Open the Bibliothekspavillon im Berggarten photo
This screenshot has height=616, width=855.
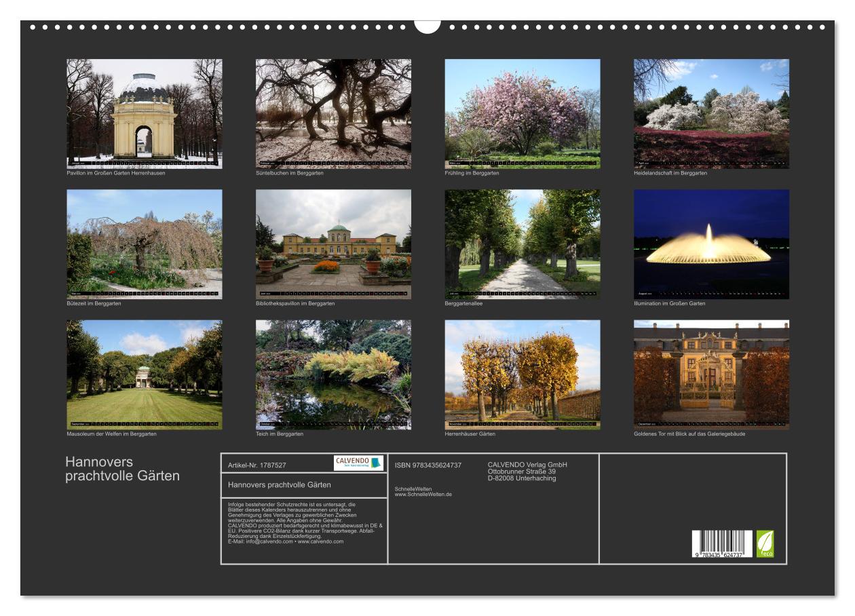[x=333, y=244]
